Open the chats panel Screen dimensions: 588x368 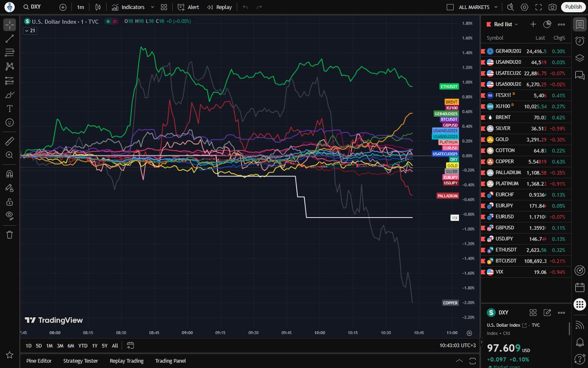[x=580, y=75]
